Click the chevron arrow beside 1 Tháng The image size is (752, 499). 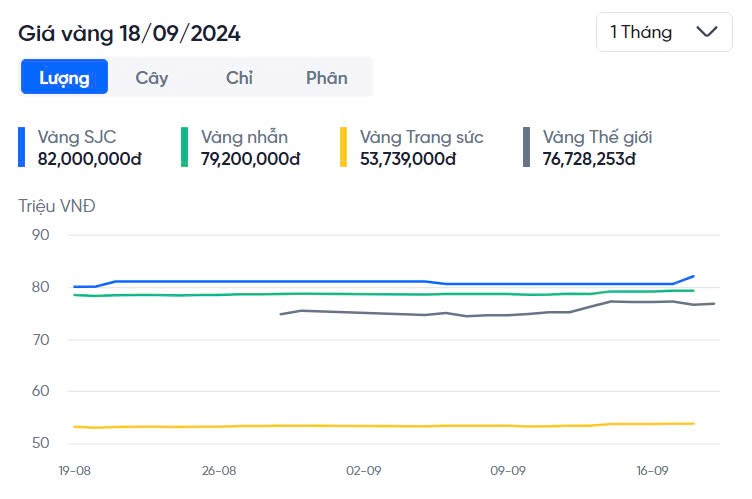pos(707,32)
